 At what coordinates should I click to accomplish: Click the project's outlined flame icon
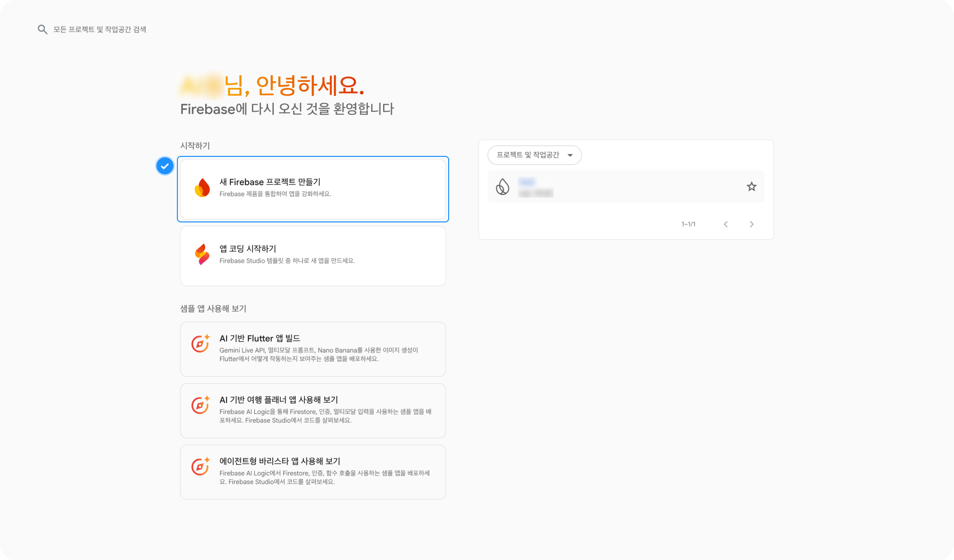pos(502,187)
